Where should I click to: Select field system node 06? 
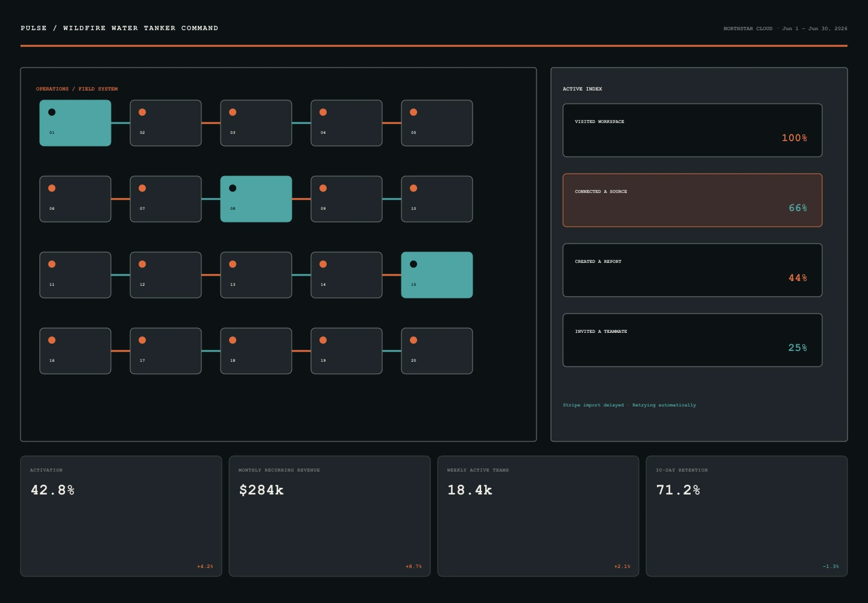pyautogui.click(x=75, y=199)
